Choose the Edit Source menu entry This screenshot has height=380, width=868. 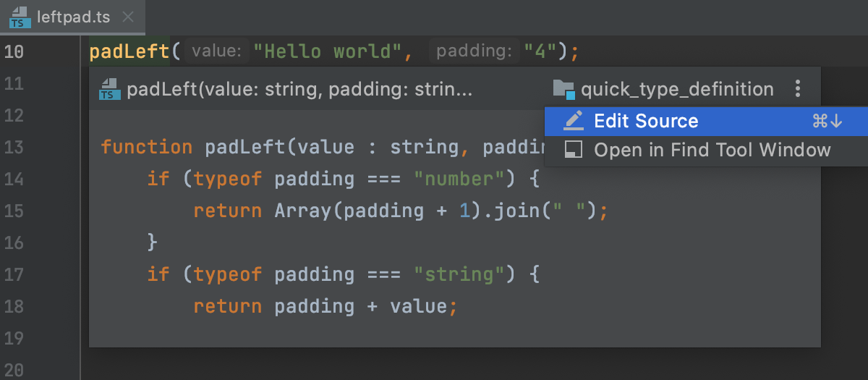pyautogui.click(x=646, y=121)
